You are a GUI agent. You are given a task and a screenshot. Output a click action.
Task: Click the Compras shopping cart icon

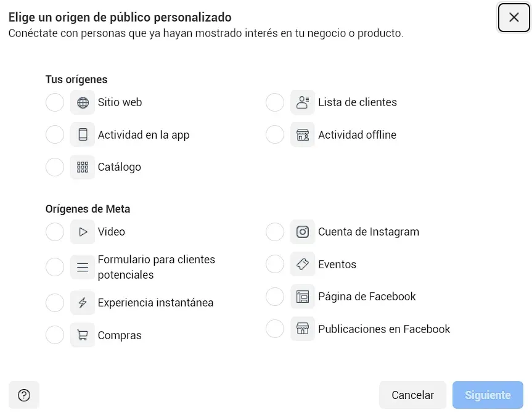tap(82, 335)
